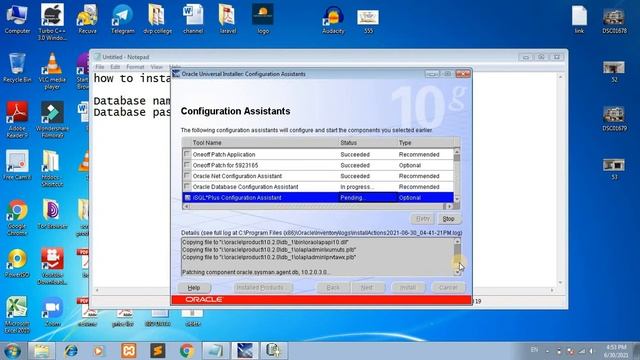Click the Type column header
This screenshot has height=360, width=640.
[x=425, y=142]
